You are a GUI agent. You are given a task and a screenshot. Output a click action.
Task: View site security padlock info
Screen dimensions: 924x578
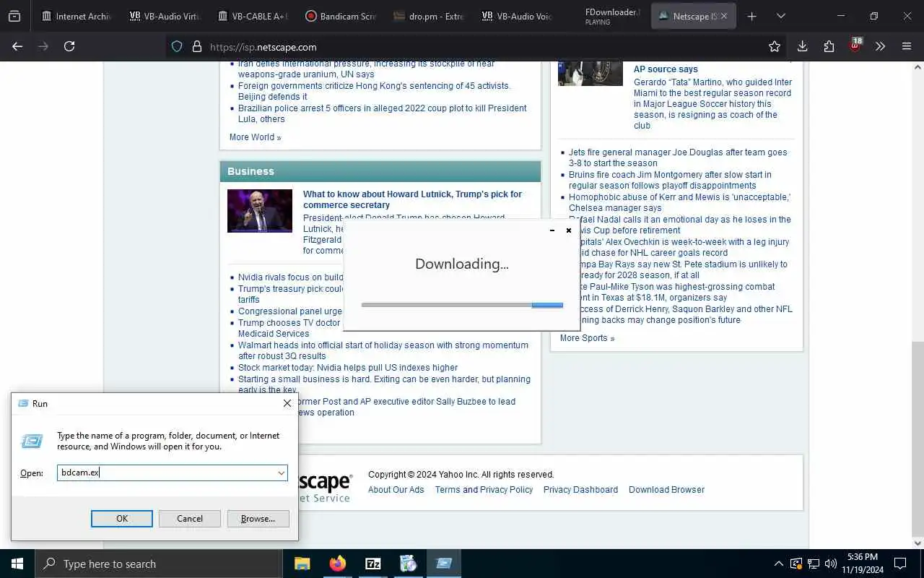(x=196, y=47)
